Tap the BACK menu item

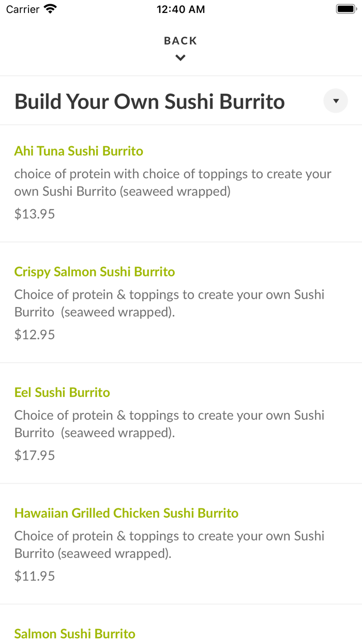click(x=180, y=40)
